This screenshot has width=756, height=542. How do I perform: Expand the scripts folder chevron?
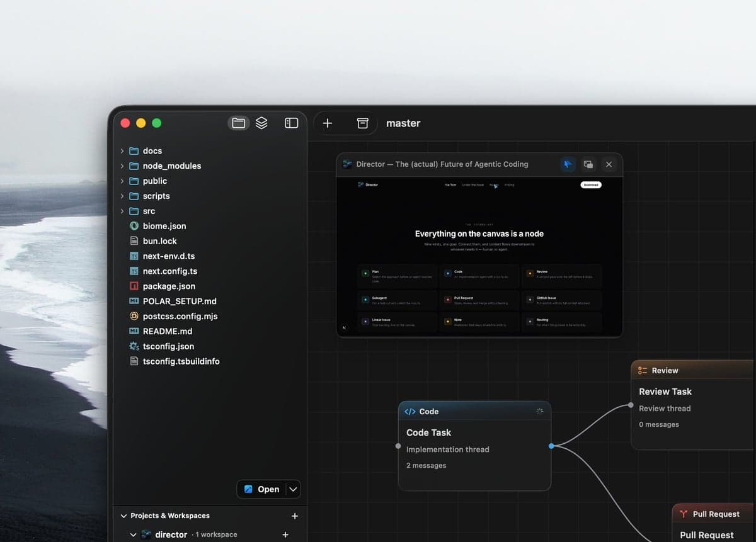(x=122, y=196)
